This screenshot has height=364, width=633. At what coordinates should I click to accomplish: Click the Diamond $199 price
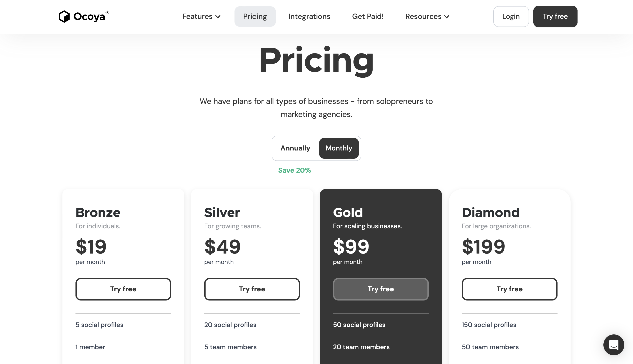(x=483, y=247)
